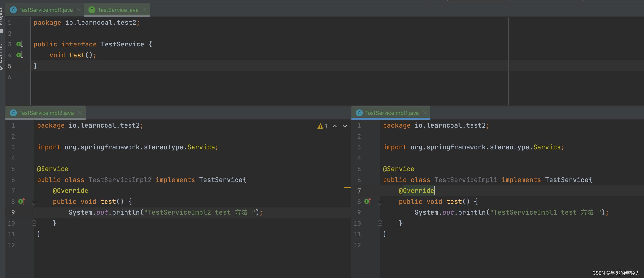Click the implemented-method gutter icon beside void test()
Image resolution: width=644 pixels, height=278 pixels.
tap(20, 55)
